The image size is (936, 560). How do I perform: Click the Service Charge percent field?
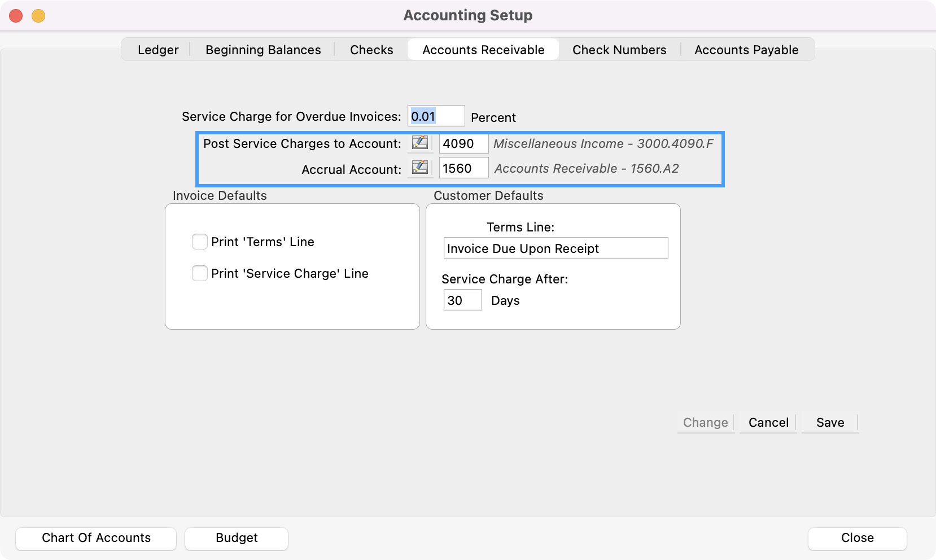click(x=436, y=116)
